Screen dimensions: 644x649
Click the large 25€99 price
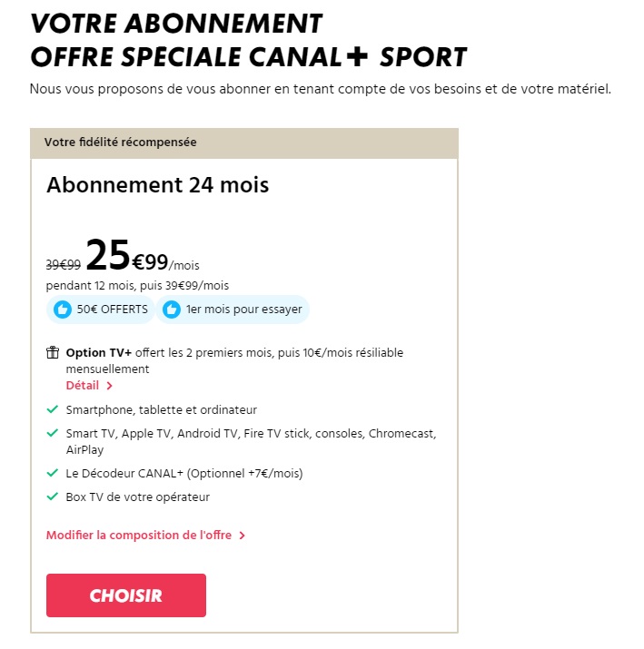coord(127,258)
